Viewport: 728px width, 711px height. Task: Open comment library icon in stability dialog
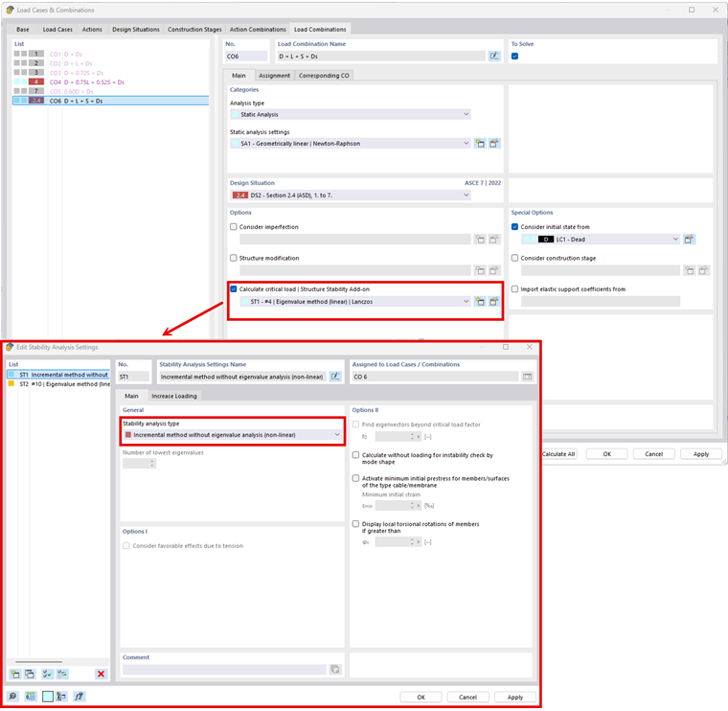point(334,669)
